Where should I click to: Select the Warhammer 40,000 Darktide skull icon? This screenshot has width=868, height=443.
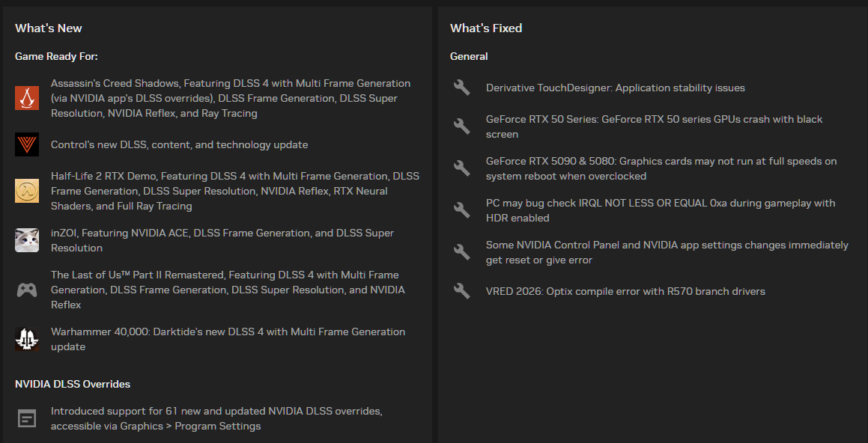(x=26, y=339)
